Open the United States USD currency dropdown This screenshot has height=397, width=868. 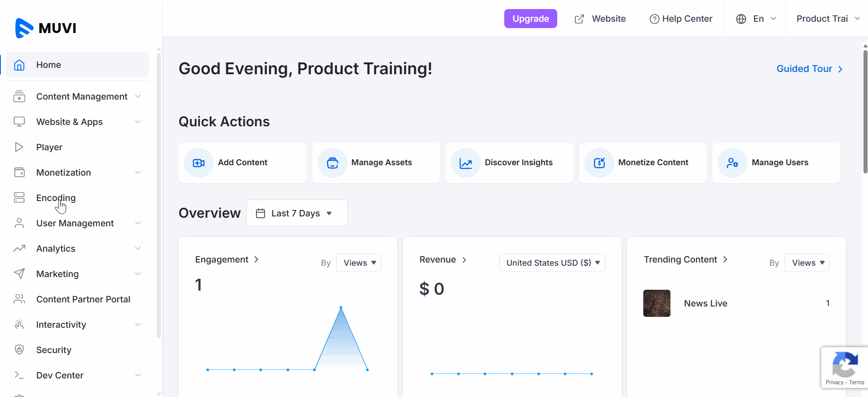(x=552, y=263)
